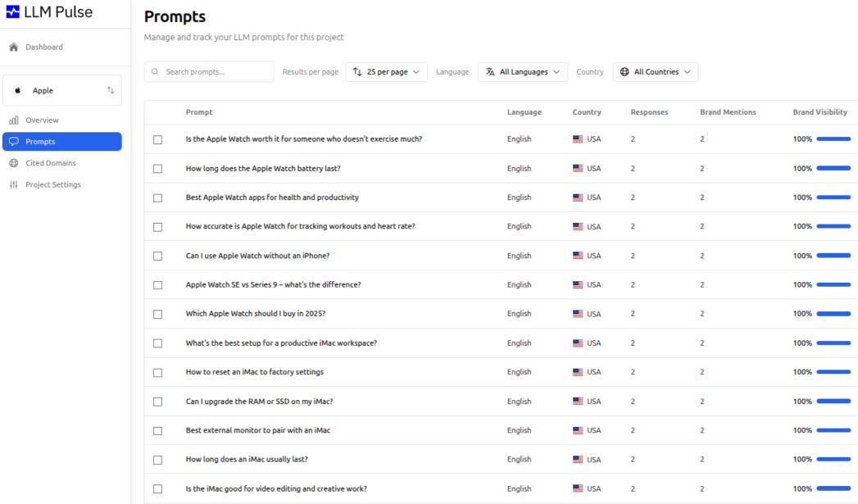This screenshot has width=858, height=504.
Task: Open prompt 'Best external monitor to pair with an iMac'
Action: click(258, 431)
